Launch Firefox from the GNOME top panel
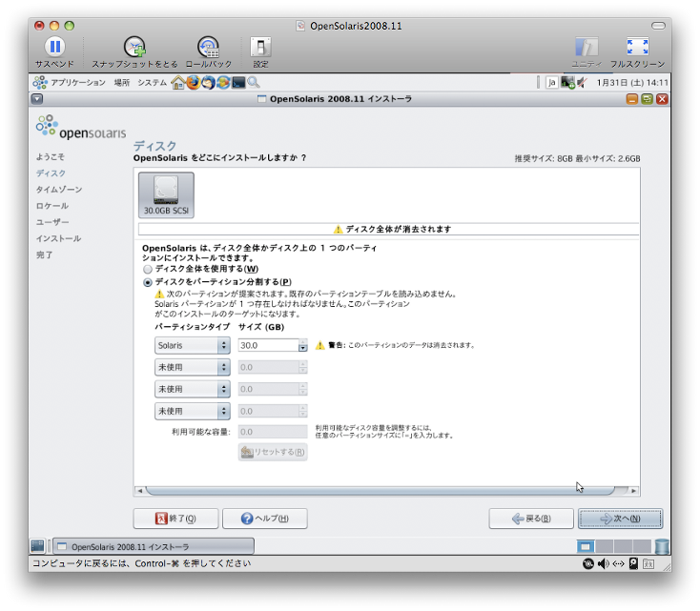The height and width of the screenshot is (611, 700). tap(194, 83)
